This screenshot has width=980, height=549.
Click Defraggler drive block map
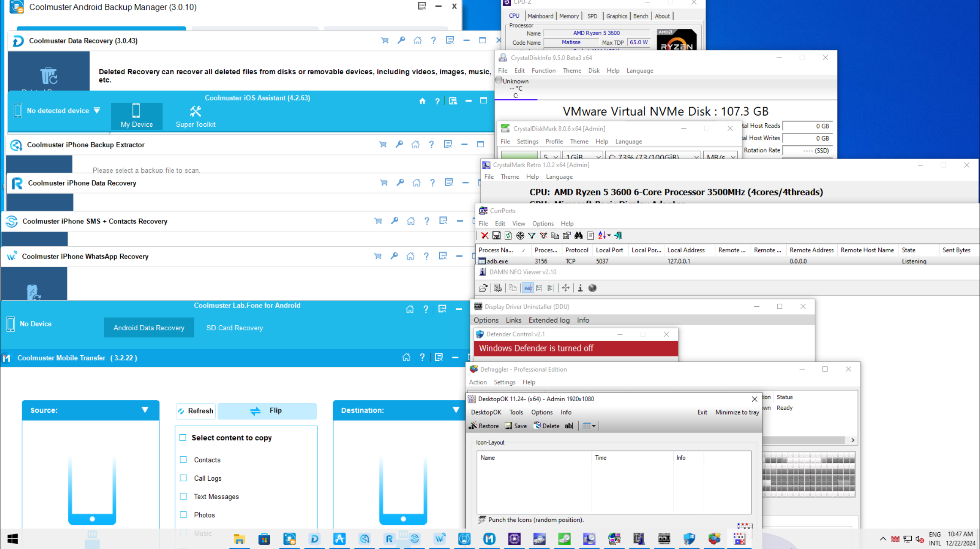pyautogui.click(x=809, y=474)
